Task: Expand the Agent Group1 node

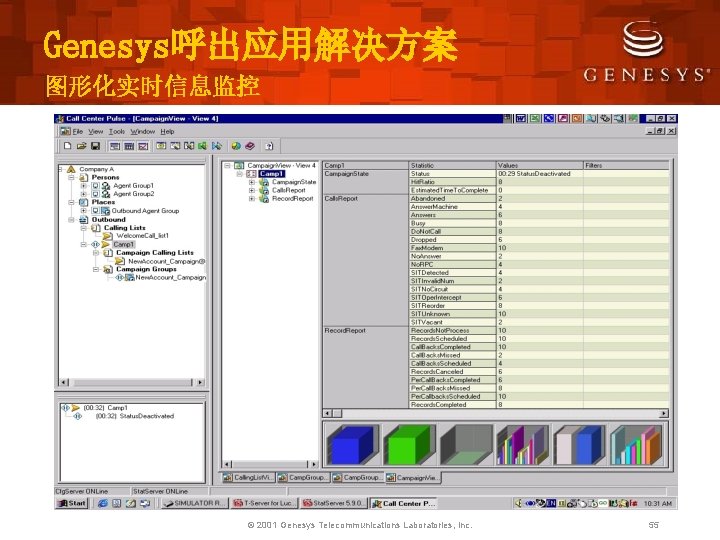Action: click(x=84, y=186)
